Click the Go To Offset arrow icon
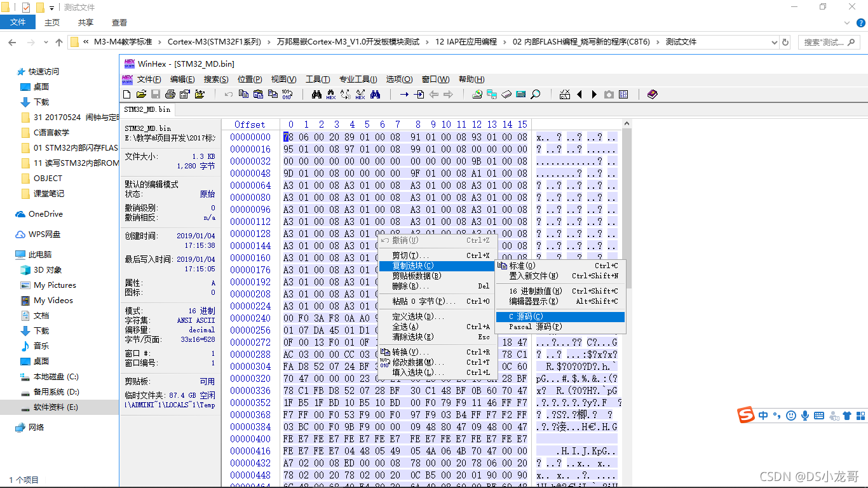Viewport: 868px width, 488px height. 404,94
